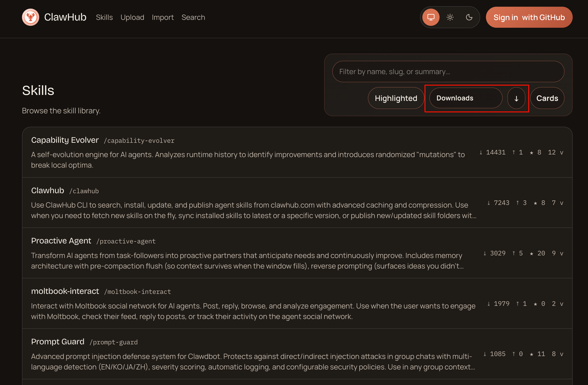Open the Capability Evolver skill
This screenshot has height=385, width=588.
coord(65,140)
